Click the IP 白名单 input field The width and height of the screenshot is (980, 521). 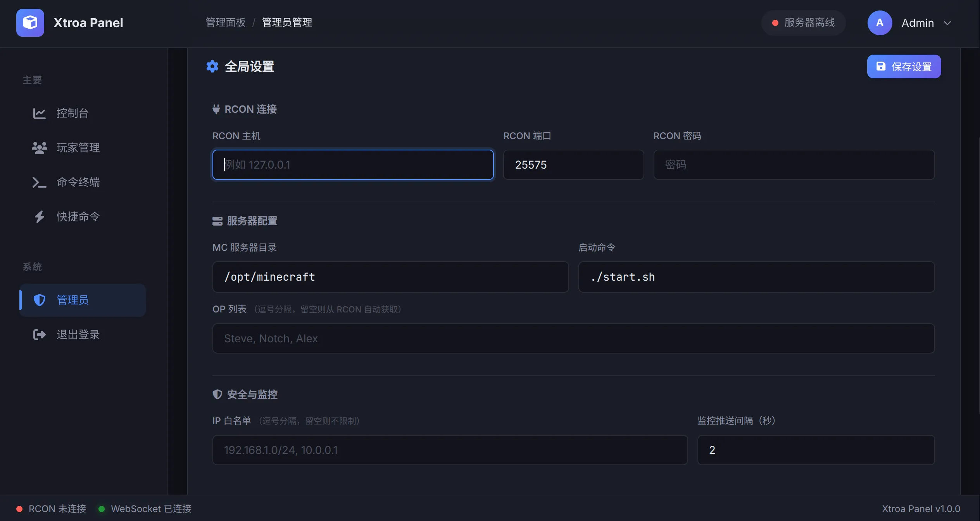pos(450,450)
